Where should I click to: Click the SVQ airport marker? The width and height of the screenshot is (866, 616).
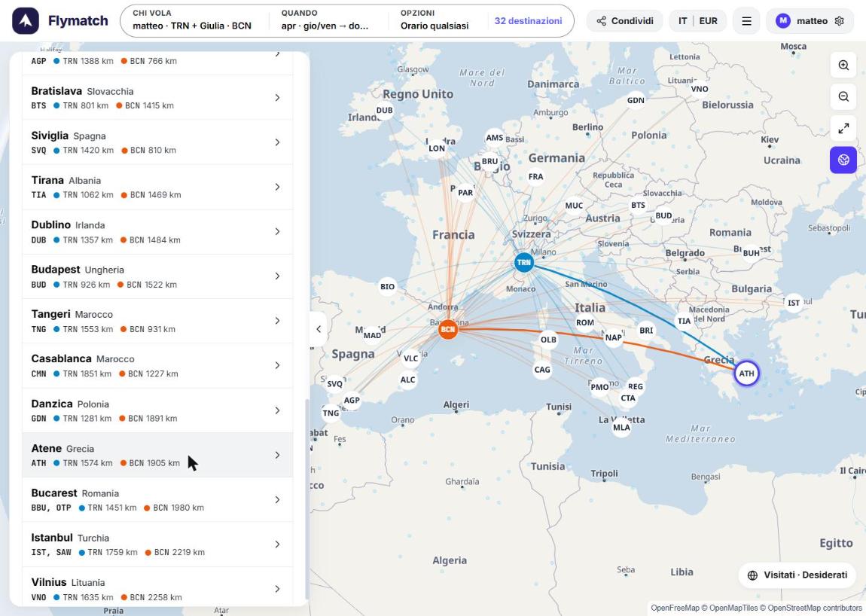[x=334, y=384]
